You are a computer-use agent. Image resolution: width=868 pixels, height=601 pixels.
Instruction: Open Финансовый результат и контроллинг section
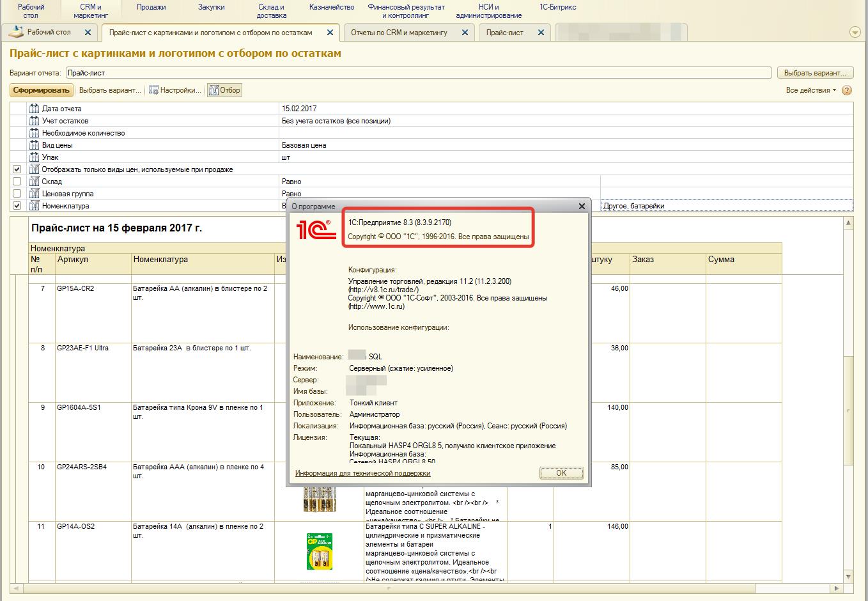click(406, 11)
